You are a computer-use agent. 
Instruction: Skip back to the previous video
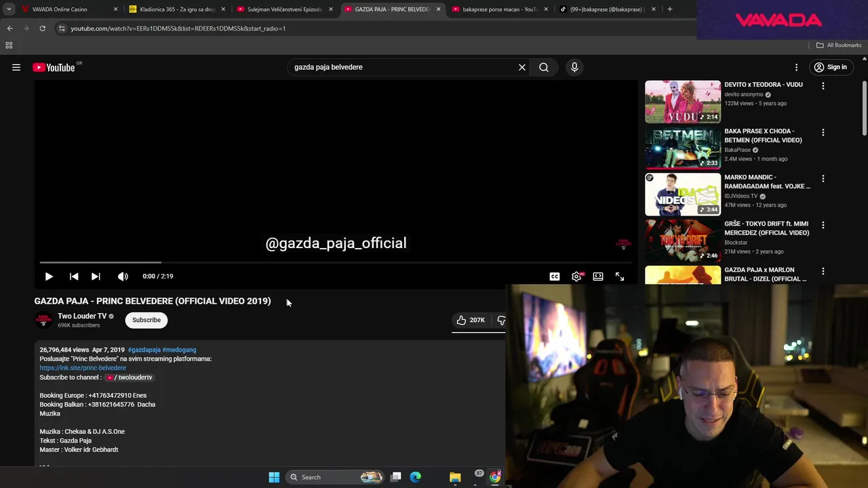click(74, 277)
